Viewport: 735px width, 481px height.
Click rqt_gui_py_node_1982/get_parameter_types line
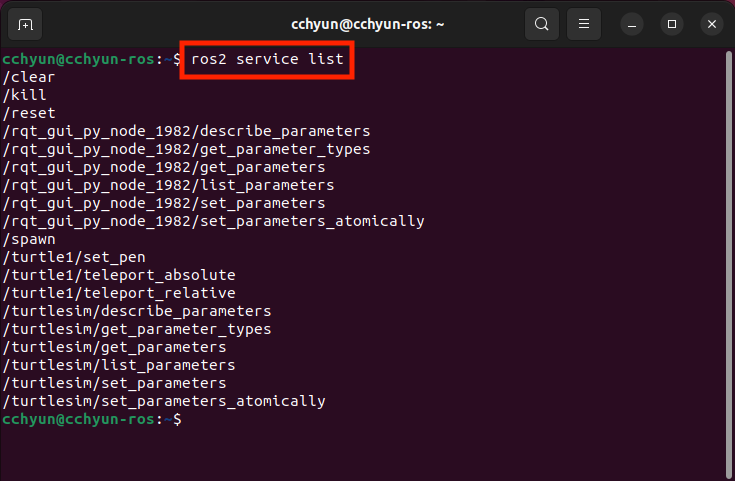click(x=186, y=149)
